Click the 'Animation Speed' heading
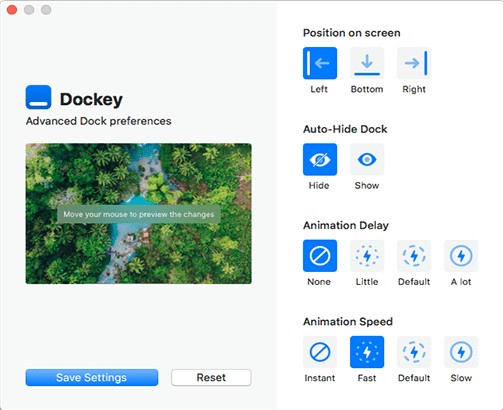This screenshot has height=410, width=503. click(x=348, y=322)
